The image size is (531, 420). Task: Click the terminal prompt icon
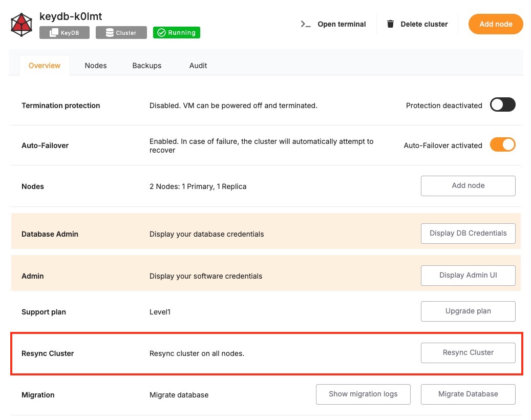coord(306,24)
